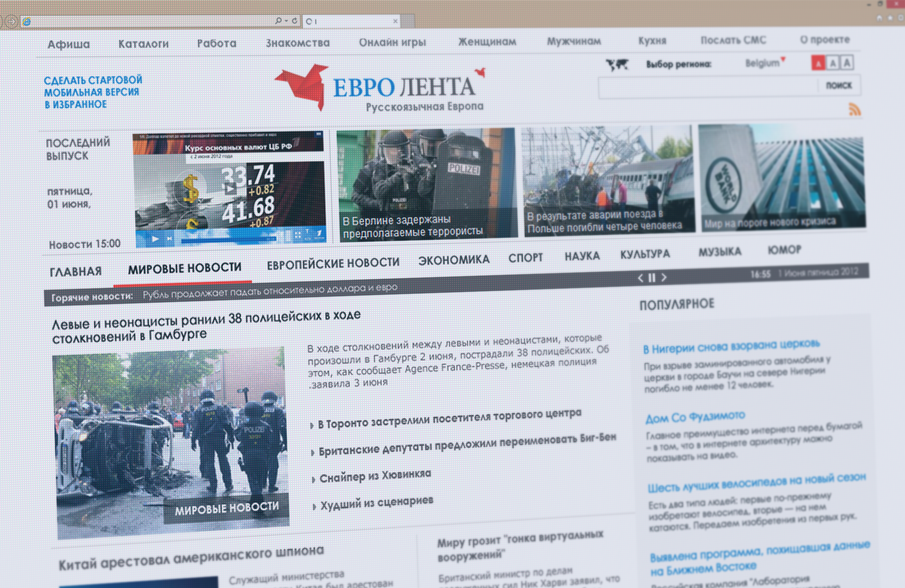Select the smallest red A font size option
This screenshot has height=588, width=905.
point(819,63)
